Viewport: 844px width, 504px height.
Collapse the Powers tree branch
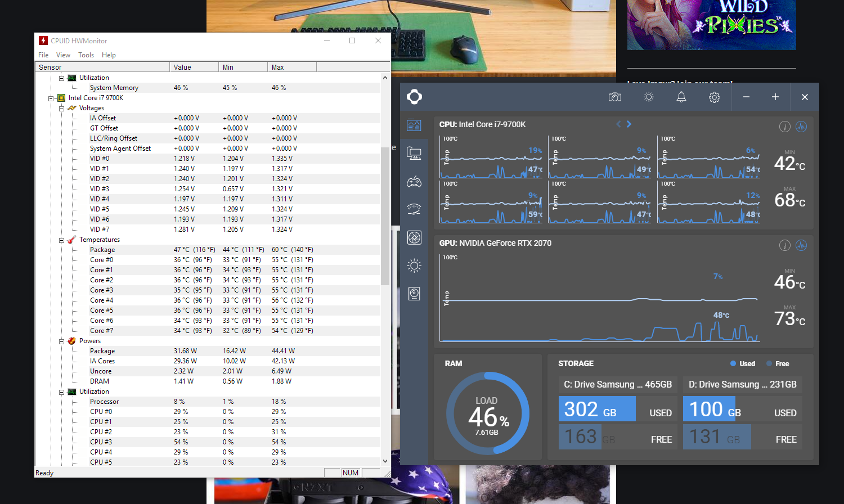coord(61,341)
